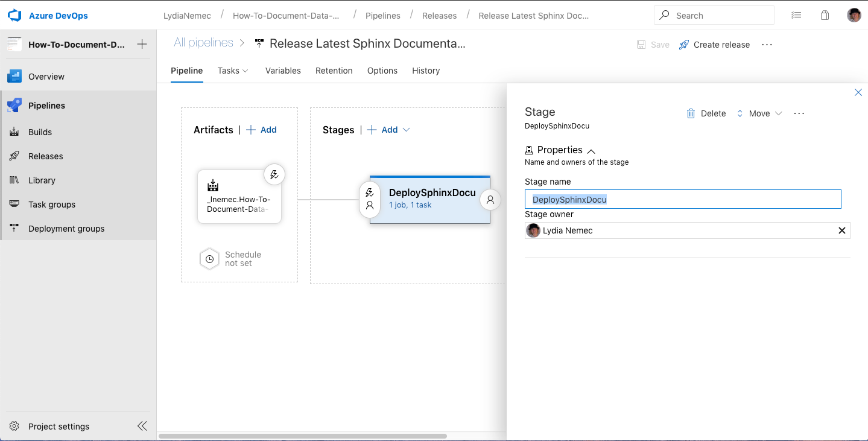Open the History tab

[x=425, y=71]
